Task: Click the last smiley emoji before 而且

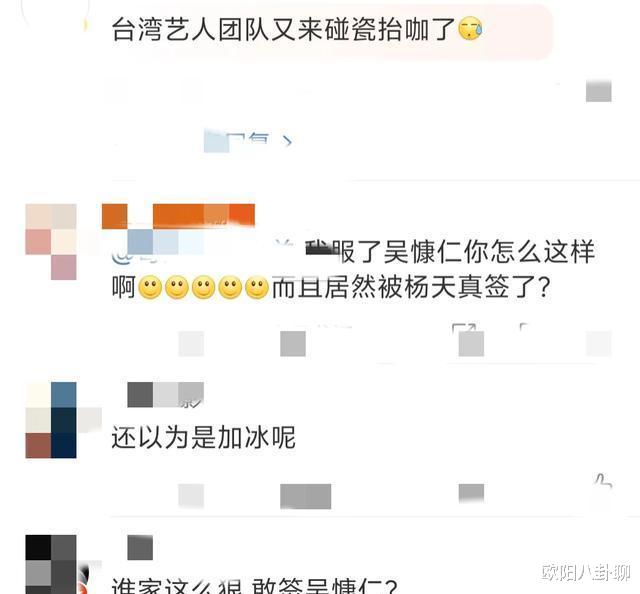Action: [257, 288]
